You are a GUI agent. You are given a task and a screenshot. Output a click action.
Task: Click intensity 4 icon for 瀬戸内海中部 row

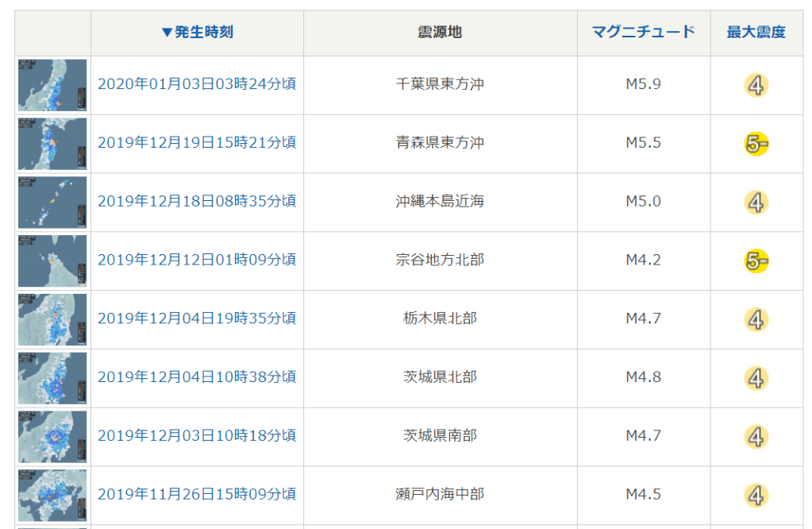[x=756, y=496]
